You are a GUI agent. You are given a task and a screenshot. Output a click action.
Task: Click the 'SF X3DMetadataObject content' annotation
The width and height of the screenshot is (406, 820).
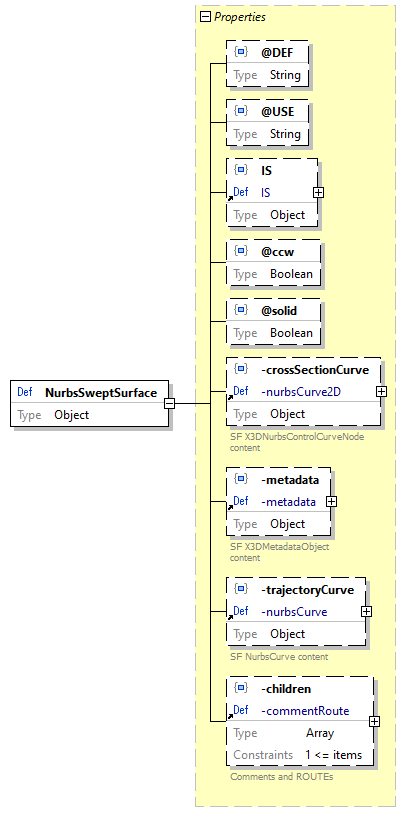pos(279,552)
